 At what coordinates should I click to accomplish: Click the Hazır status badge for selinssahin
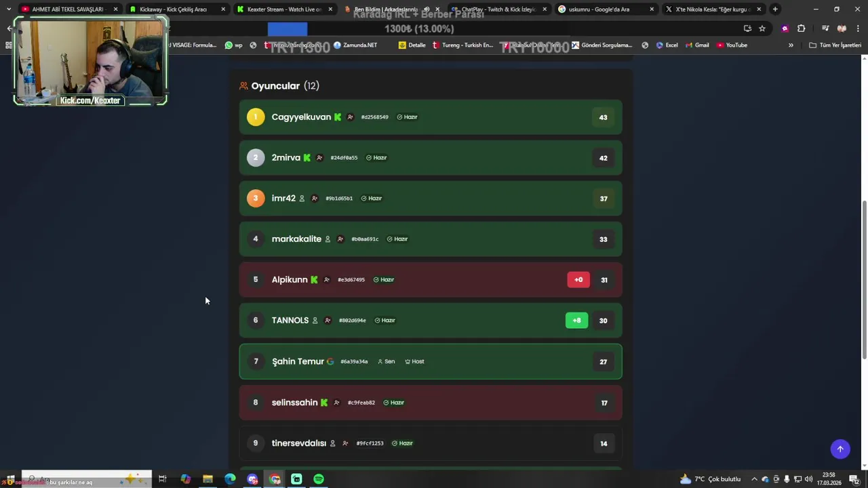click(394, 403)
